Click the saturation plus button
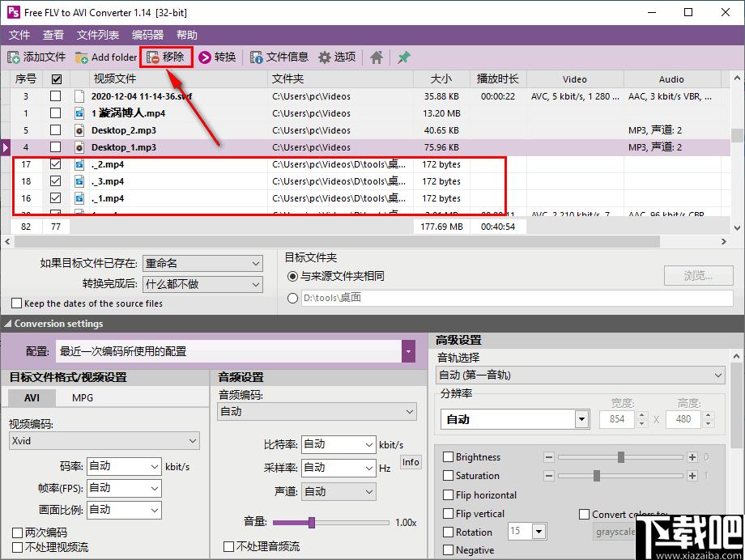The height and width of the screenshot is (560, 745). pos(692,476)
